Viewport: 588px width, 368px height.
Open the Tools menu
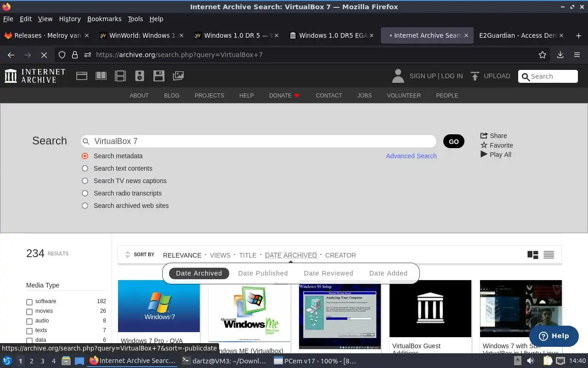135,19
